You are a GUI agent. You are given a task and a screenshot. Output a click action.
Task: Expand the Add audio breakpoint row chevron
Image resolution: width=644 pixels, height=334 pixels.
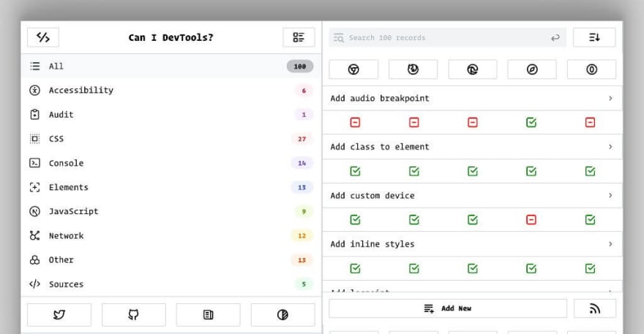coord(610,98)
